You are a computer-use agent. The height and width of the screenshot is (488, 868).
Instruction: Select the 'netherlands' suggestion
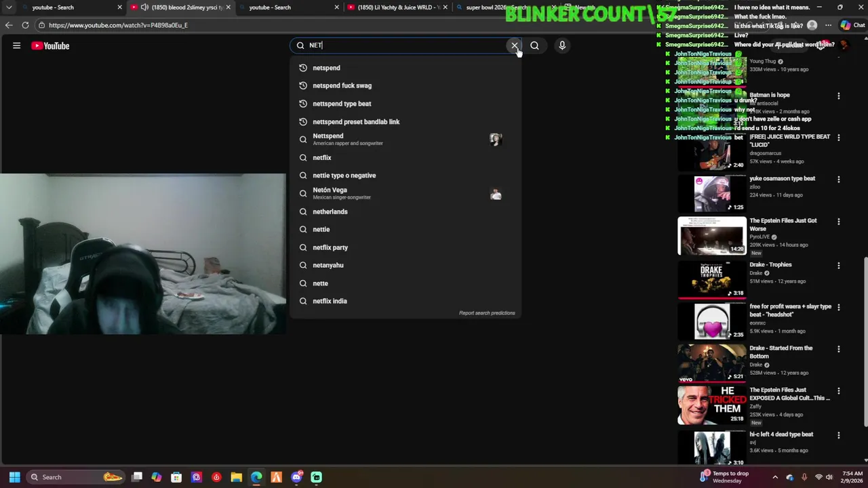[406, 211]
